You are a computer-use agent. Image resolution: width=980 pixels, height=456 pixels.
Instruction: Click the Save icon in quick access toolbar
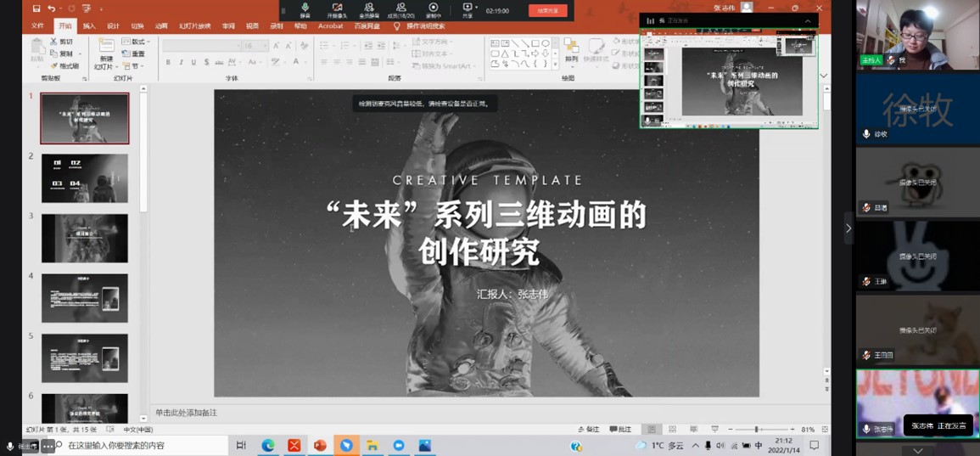[x=36, y=8]
